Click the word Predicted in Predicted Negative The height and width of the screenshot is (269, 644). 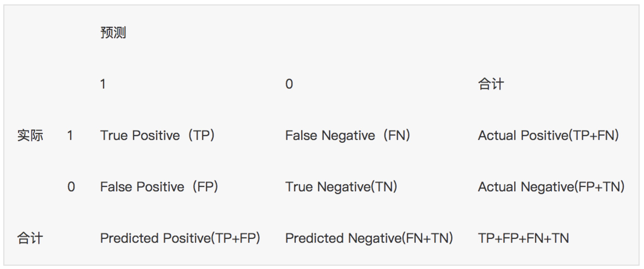[314, 238]
